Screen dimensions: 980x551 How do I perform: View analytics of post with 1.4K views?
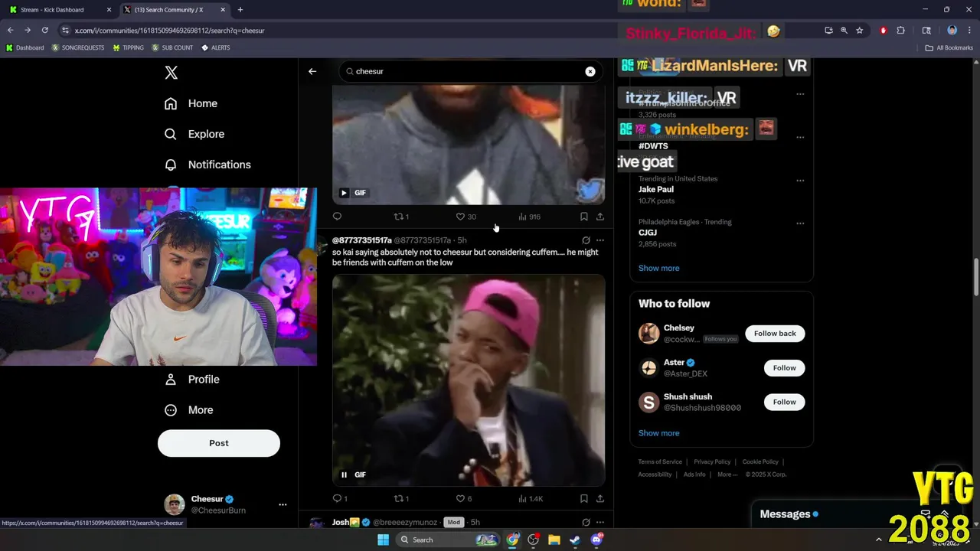[531, 498]
